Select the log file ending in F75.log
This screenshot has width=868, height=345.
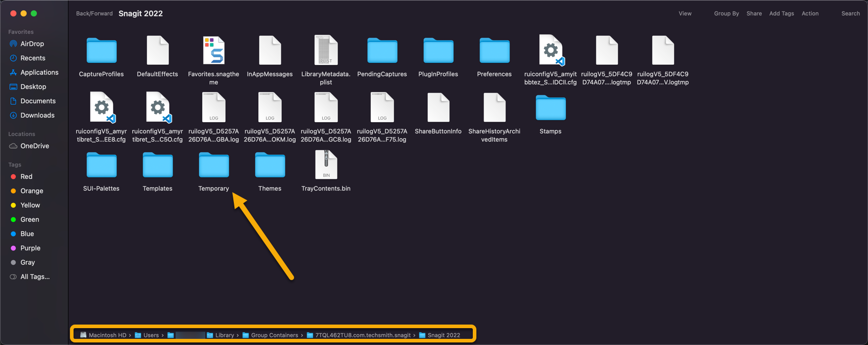tap(382, 108)
